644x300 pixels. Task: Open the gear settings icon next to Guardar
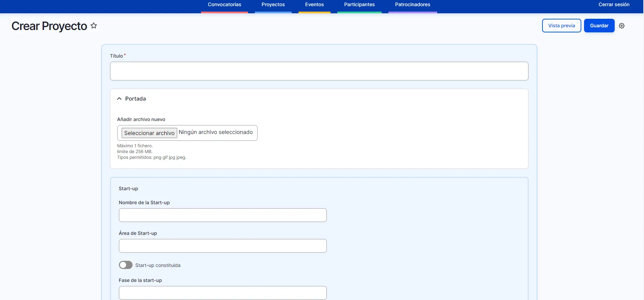pos(622,26)
